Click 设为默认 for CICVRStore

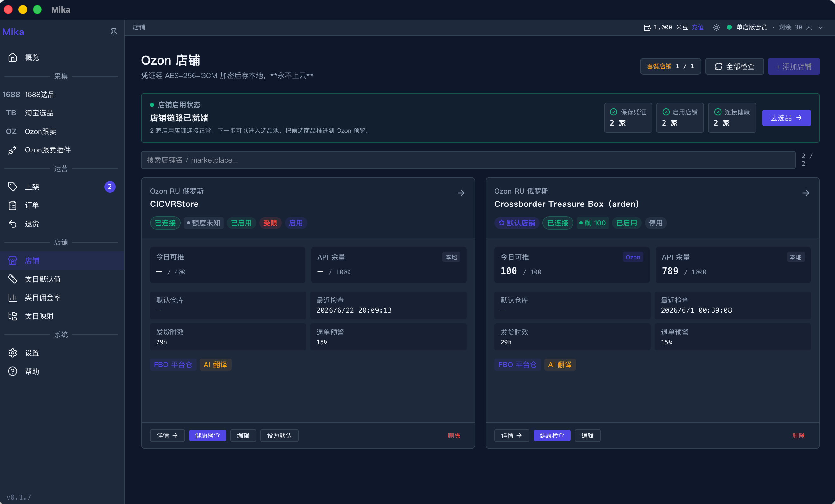(279, 435)
